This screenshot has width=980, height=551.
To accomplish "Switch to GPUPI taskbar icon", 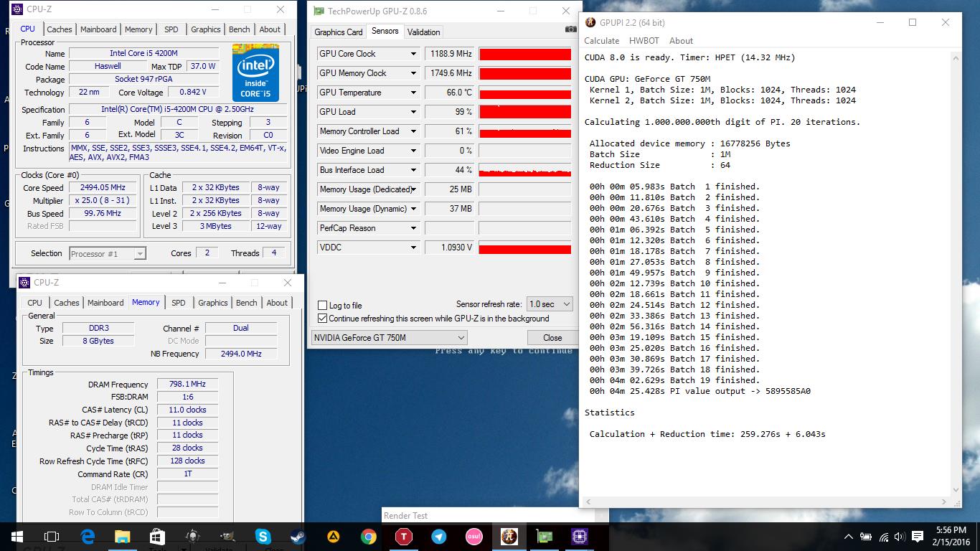I will 509,537.
